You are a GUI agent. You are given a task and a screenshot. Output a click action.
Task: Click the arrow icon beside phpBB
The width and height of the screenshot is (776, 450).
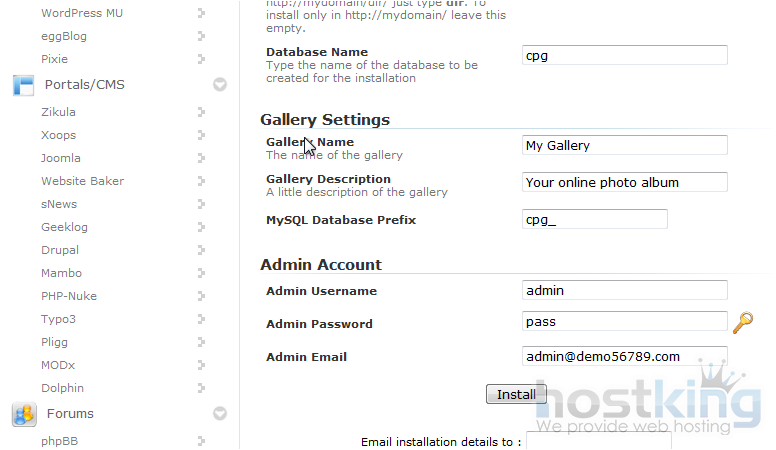coord(201,440)
